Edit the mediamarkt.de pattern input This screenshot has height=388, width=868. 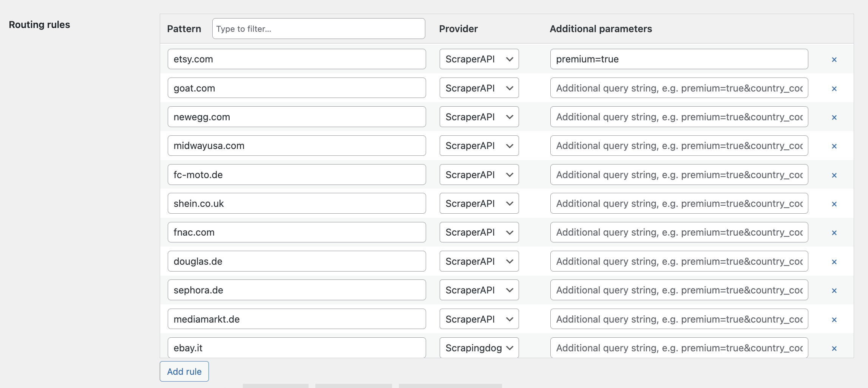297,319
